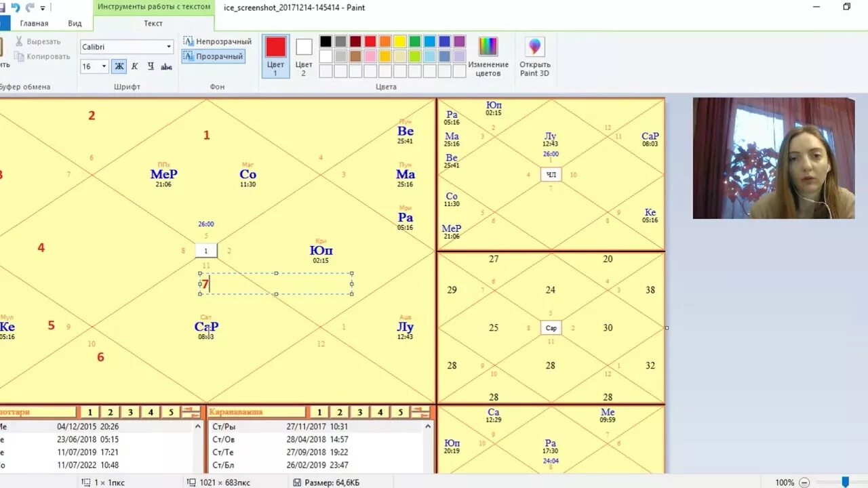Pick the rose pink color swatch
This screenshot has height=488, width=868.
(370, 56)
